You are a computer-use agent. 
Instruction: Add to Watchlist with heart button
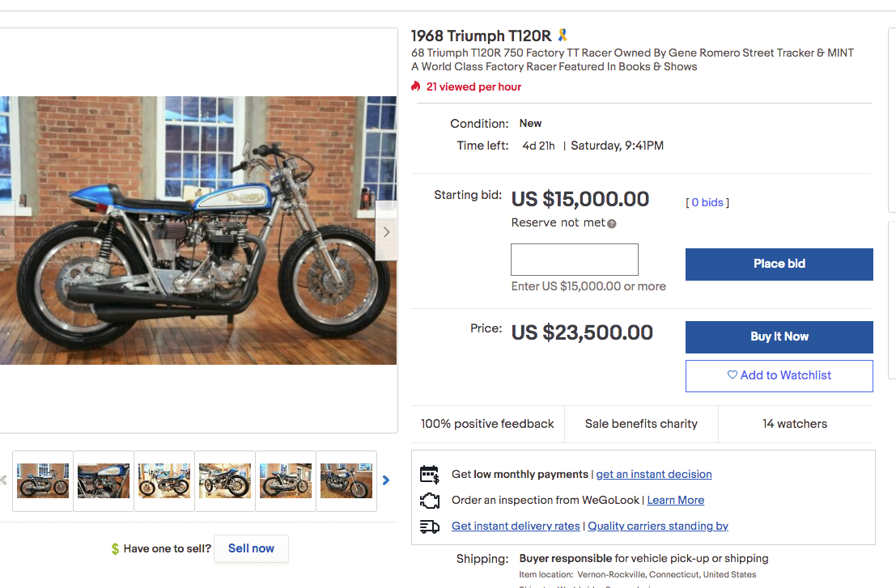tap(779, 375)
